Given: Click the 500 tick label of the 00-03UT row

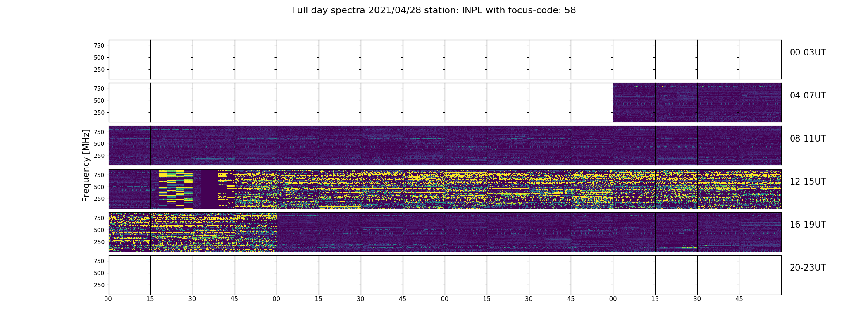Looking at the screenshot, I should pyautogui.click(x=99, y=58).
